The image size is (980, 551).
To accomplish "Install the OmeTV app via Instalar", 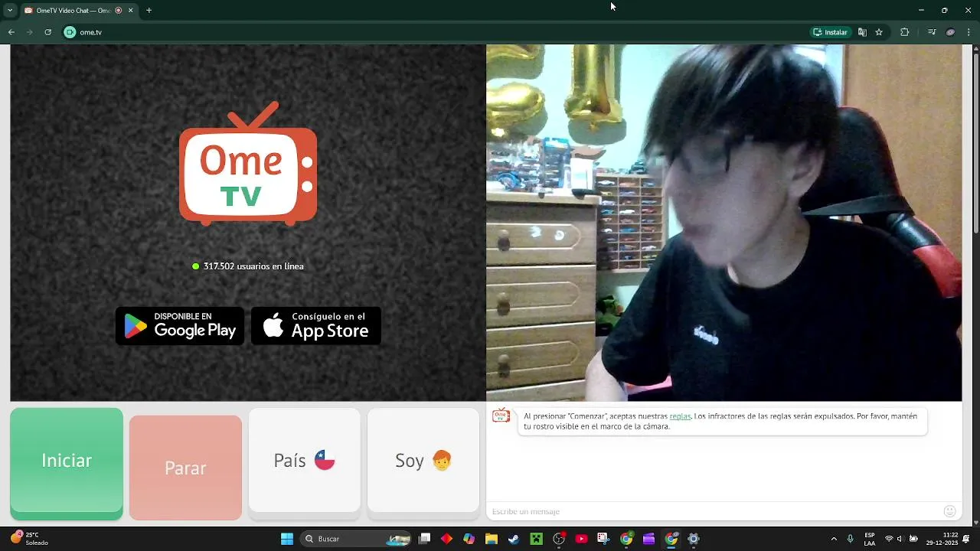I will click(830, 32).
